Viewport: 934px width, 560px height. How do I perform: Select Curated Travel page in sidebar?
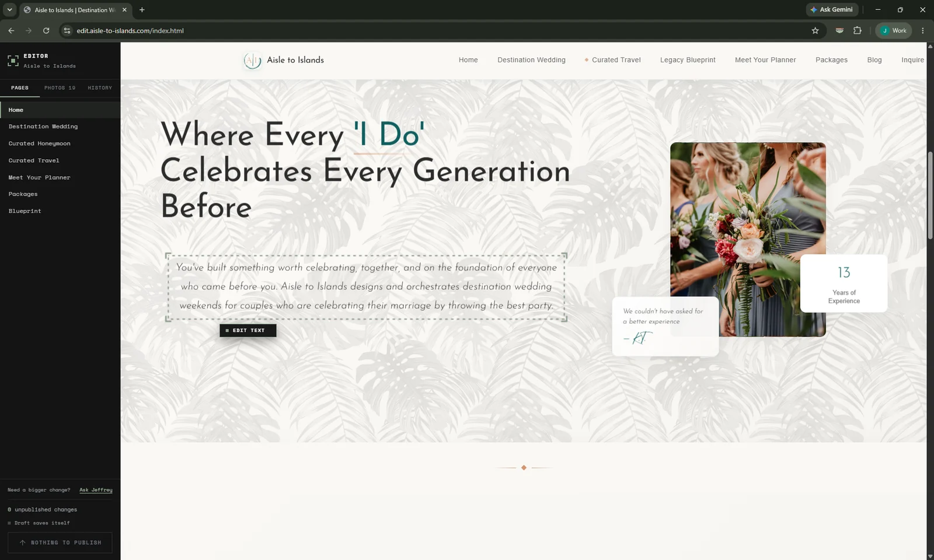(x=60, y=160)
